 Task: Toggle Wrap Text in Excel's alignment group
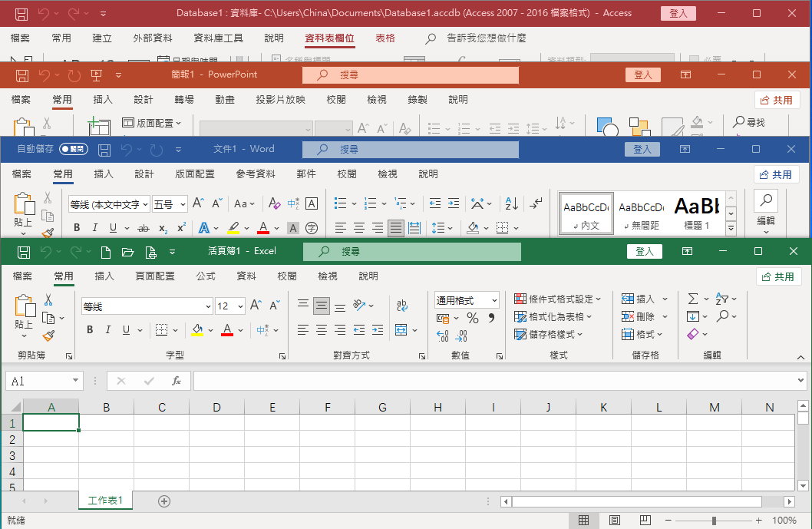click(x=401, y=306)
